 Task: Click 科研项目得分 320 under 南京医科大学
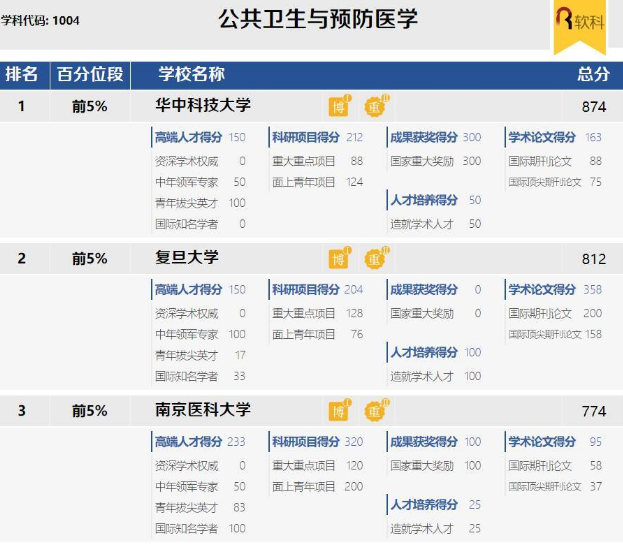[x=317, y=442]
